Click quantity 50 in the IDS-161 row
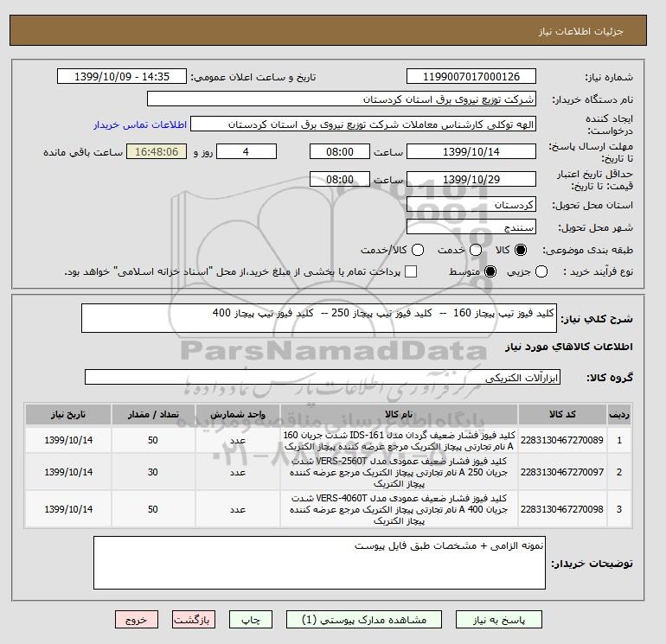The image size is (666, 644). click(153, 440)
